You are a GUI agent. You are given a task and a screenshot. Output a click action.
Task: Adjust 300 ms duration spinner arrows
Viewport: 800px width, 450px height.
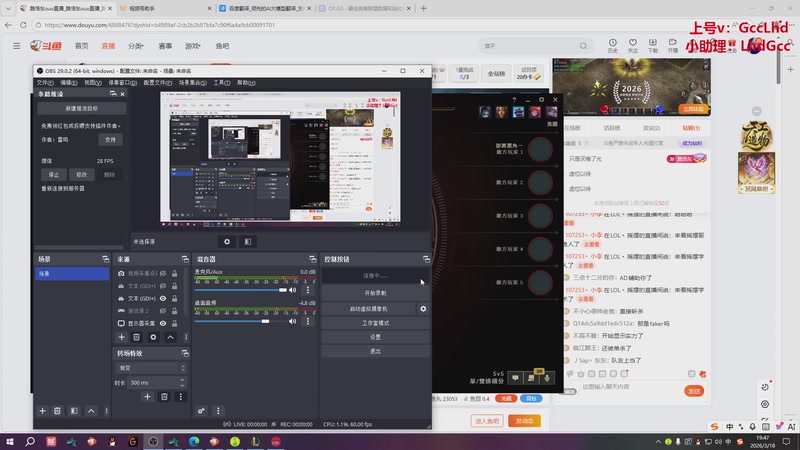pos(182,382)
